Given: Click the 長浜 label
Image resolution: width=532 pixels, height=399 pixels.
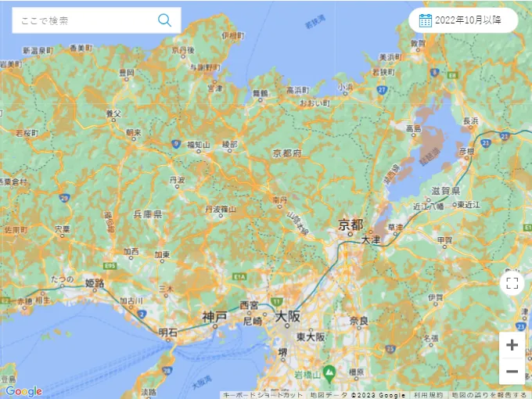Looking at the screenshot, I should (x=471, y=120).
